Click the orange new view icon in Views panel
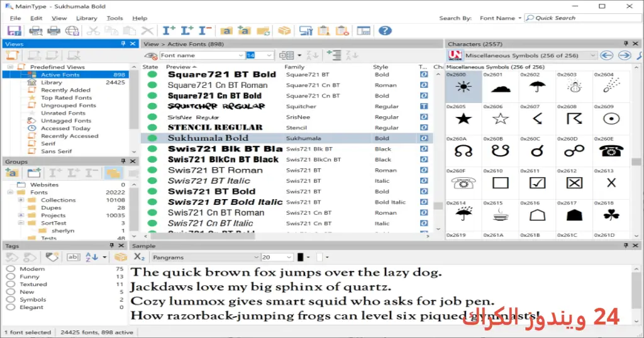The width and height of the screenshot is (644, 338). (x=13, y=55)
